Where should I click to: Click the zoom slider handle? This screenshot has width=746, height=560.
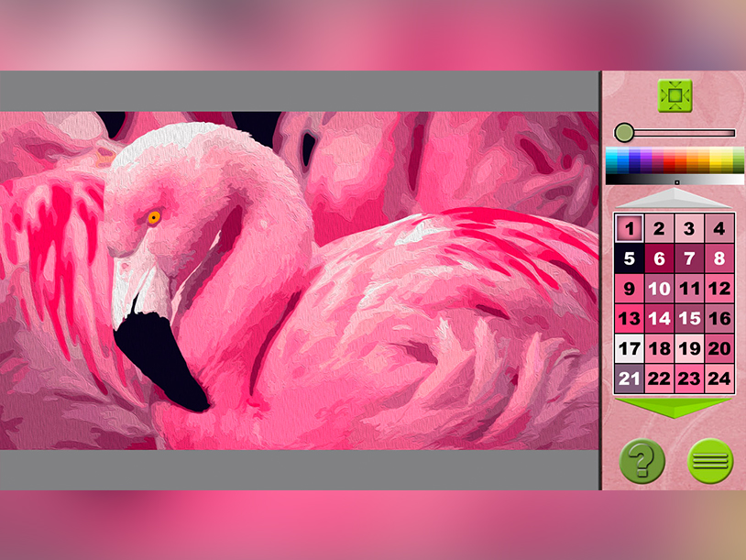(x=624, y=133)
